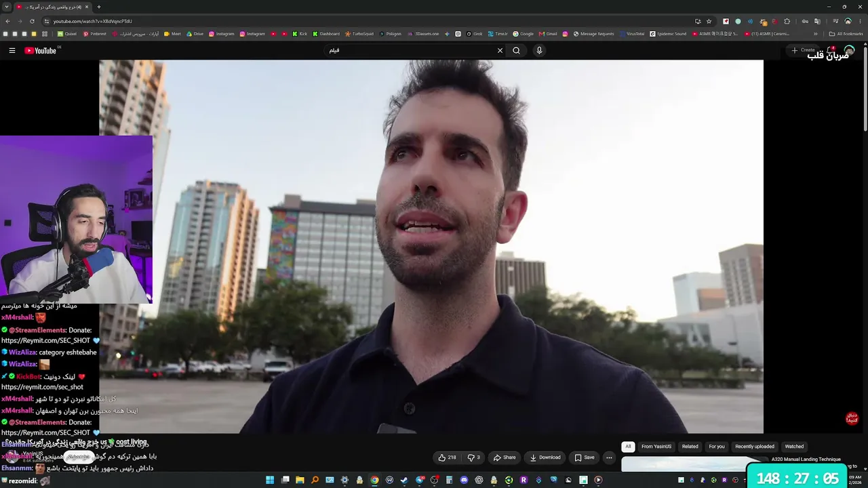Open a new browser tab
The height and width of the screenshot is (488, 868).
click(x=98, y=7)
